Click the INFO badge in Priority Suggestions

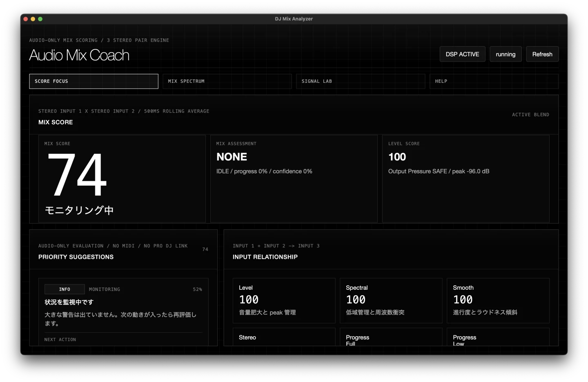(65, 289)
